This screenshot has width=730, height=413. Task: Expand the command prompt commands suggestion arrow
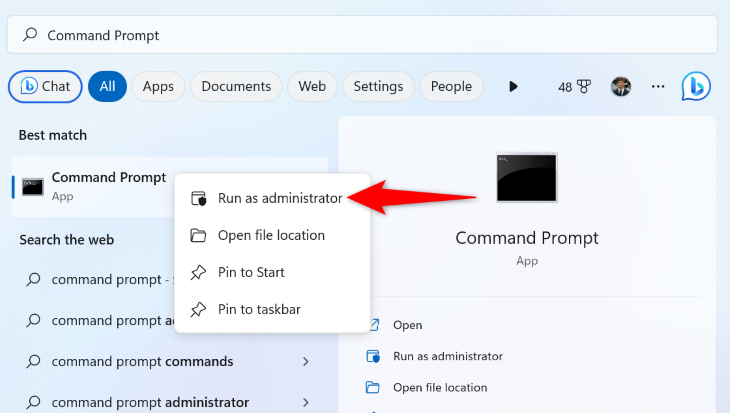[305, 361]
